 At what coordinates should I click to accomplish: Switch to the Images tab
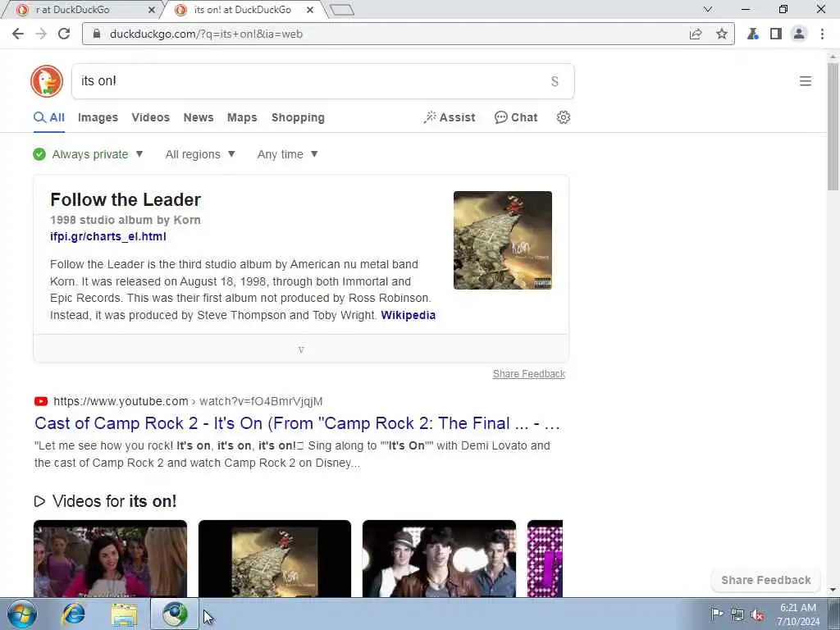point(98,117)
